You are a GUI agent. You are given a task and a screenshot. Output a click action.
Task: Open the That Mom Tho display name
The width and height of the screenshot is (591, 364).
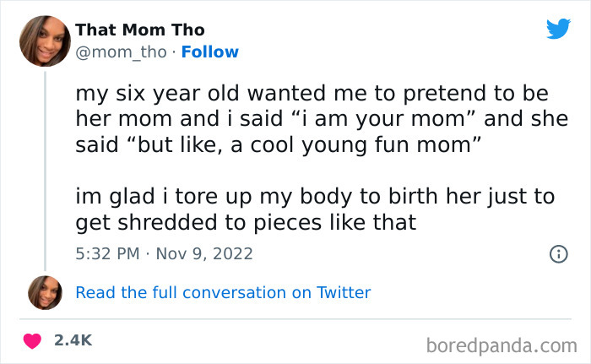tap(140, 30)
